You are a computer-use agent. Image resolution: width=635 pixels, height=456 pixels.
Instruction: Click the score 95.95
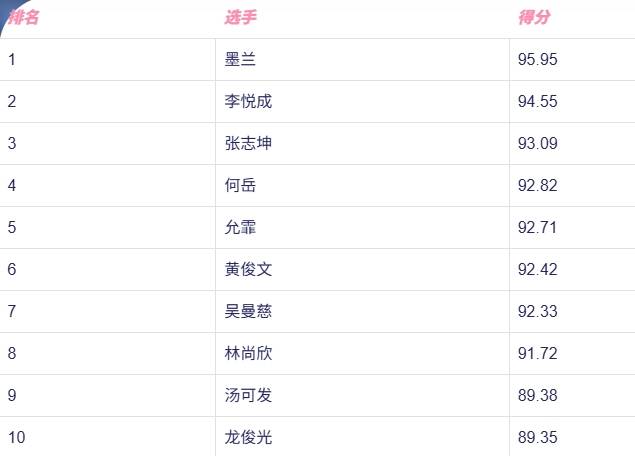[537, 60]
